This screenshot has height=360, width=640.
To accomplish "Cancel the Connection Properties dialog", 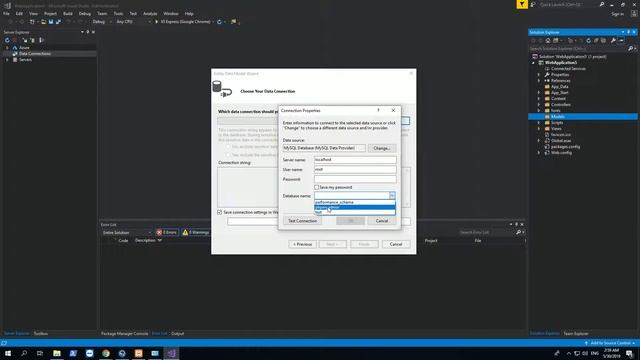I will coord(382,221).
